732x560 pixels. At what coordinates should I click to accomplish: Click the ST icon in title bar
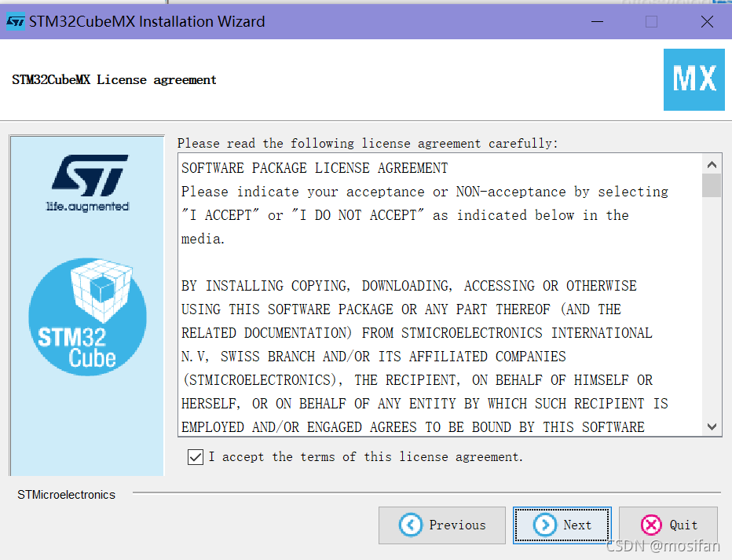coord(16,21)
